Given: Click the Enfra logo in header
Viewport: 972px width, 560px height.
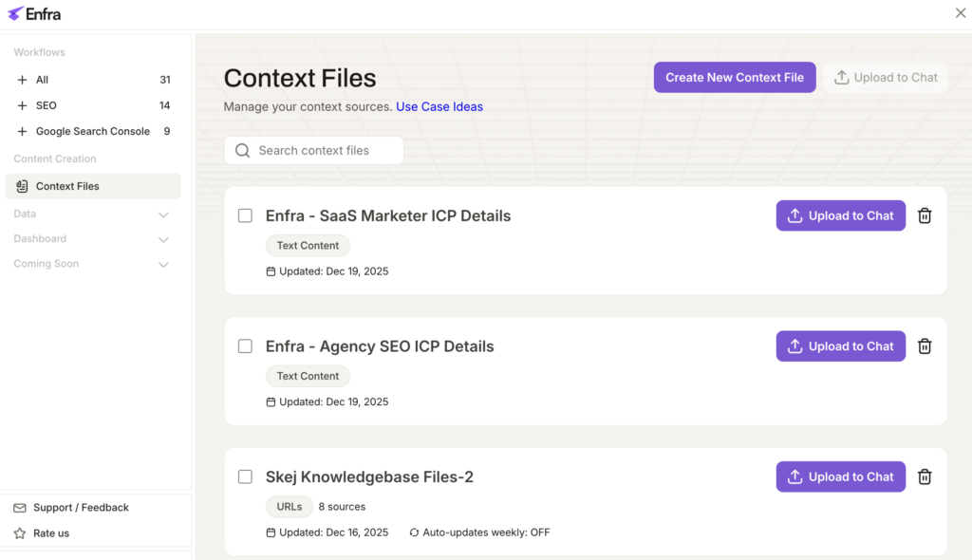Looking at the screenshot, I should tap(34, 13).
